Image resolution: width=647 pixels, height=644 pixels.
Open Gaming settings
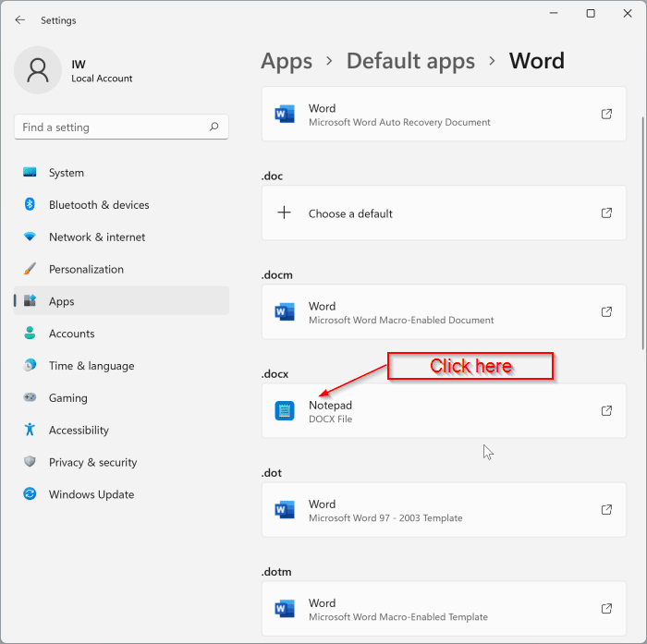(121, 397)
